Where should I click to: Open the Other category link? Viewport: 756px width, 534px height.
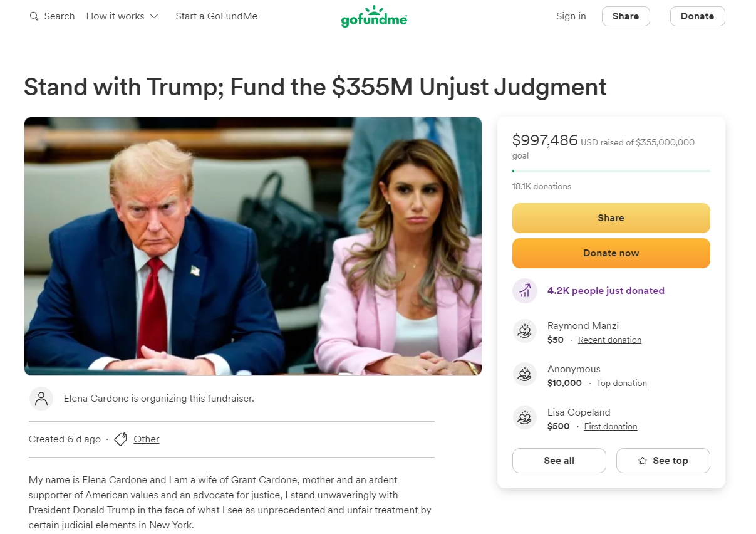point(147,439)
